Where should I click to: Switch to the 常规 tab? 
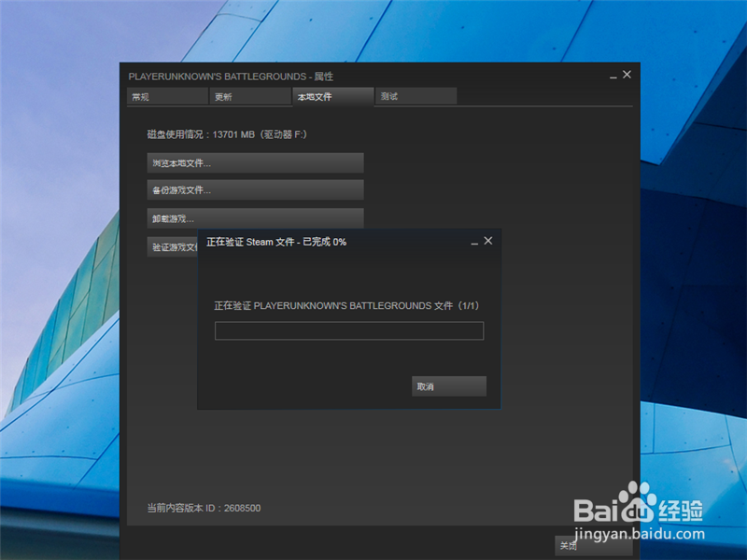[168, 97]
